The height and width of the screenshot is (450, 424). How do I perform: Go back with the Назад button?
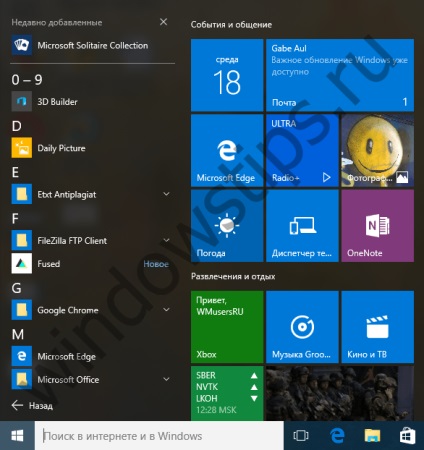[32, 405]
